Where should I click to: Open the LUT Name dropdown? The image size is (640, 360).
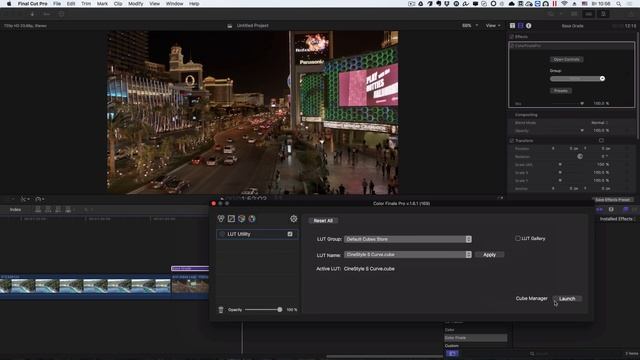coord(408,255)
